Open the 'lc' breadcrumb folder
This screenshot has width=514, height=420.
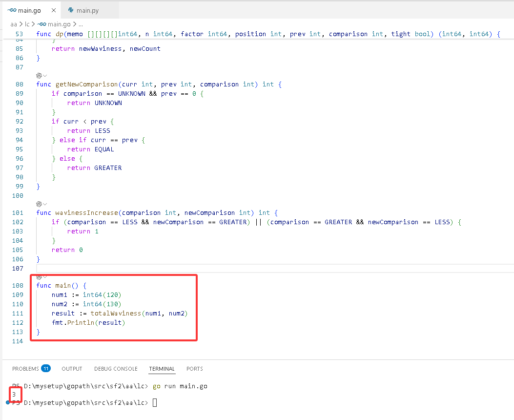tap(27, 24)
